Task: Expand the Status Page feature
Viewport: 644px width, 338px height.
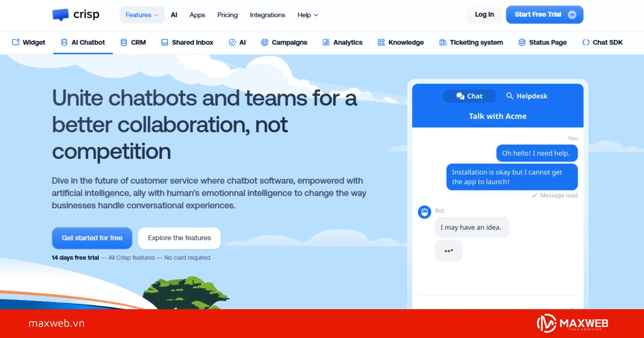Action: coord(522,42)
